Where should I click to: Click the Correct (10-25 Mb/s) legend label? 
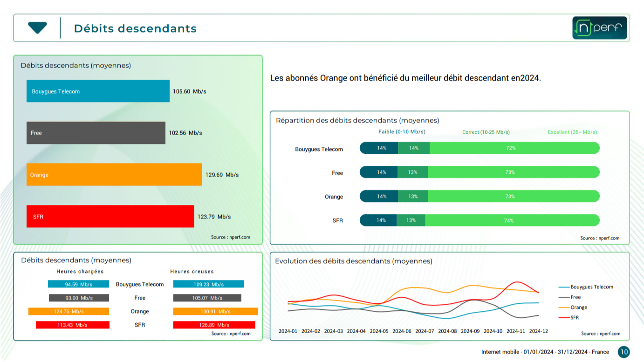pos(486,132)
